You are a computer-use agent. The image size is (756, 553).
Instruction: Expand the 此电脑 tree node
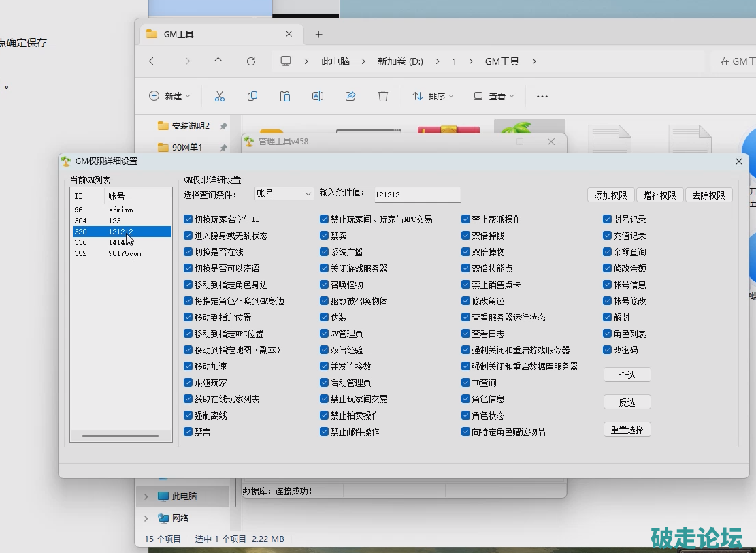click(146, 496)
